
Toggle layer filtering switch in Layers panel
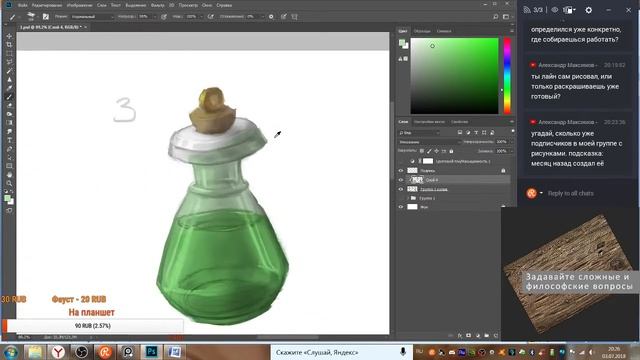(513, 131)
